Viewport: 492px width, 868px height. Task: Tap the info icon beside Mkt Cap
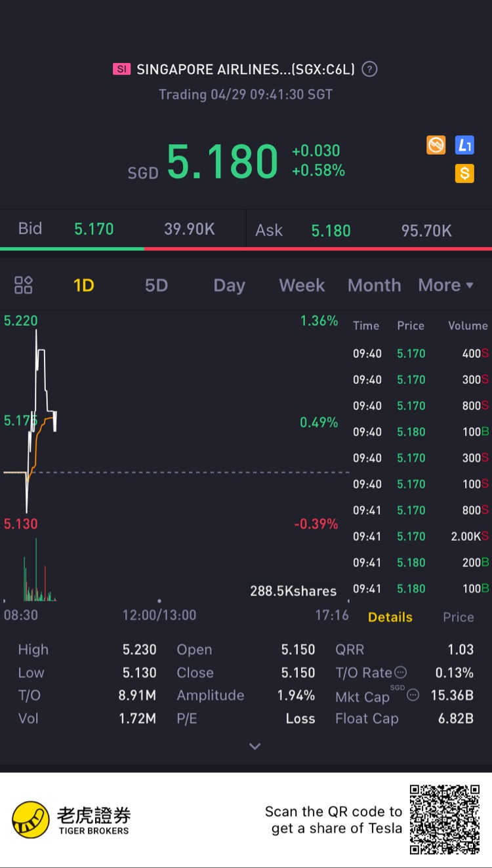pyautogui.click(x=413, y=695)
